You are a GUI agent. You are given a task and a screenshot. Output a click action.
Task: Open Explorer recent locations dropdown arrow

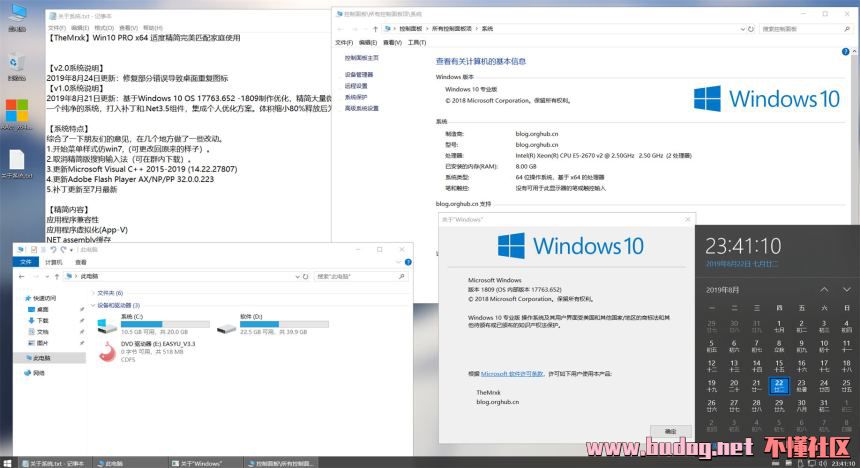coord(45,277)
